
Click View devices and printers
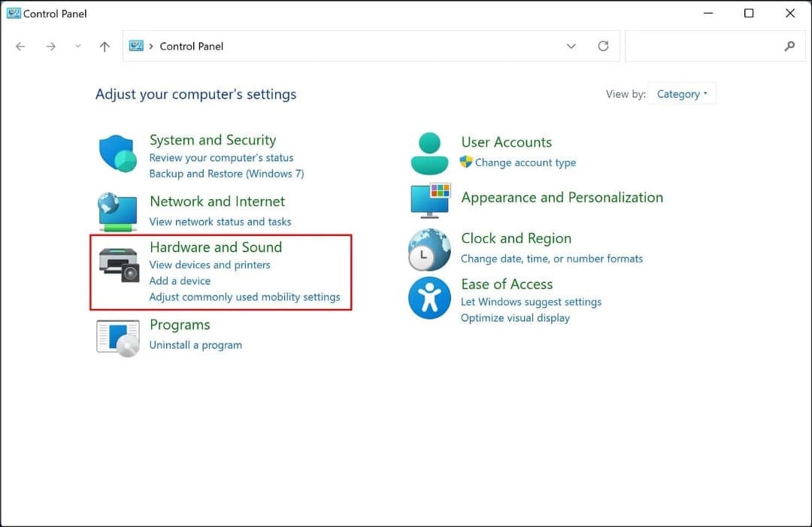[x=210, y=265]
